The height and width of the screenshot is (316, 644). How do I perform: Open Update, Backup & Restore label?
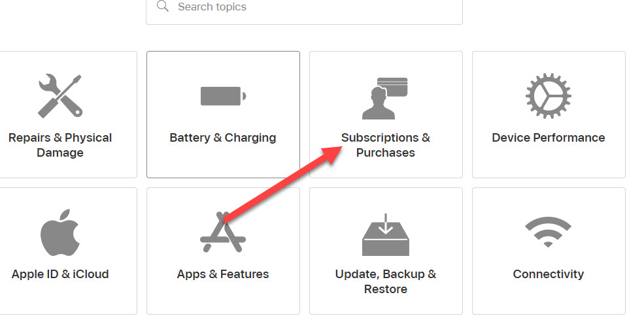[x=386, y=281]
